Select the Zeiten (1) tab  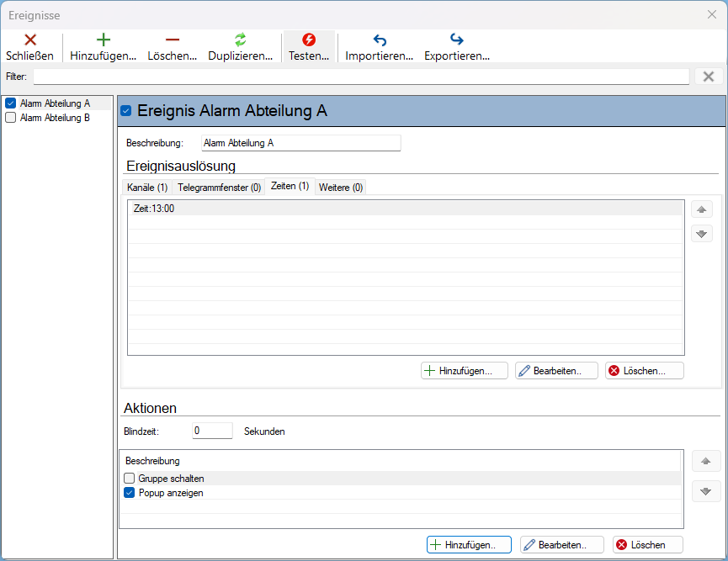point(290,186)
